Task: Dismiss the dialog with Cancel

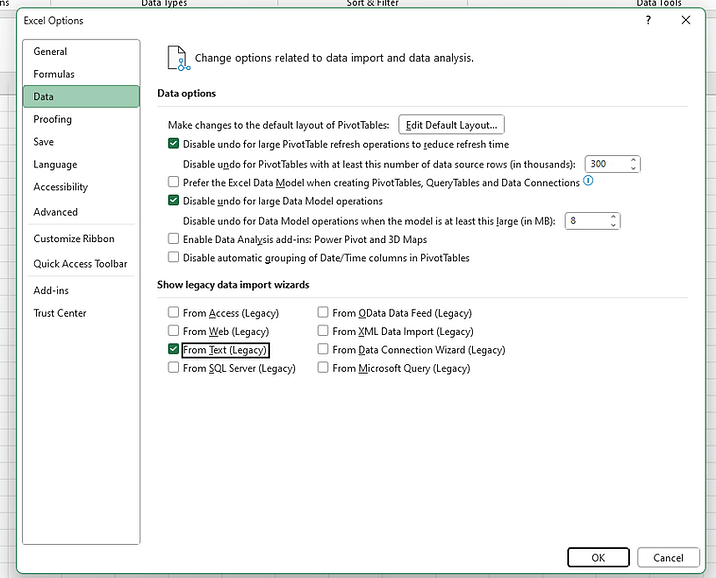Action: [668, 557]
